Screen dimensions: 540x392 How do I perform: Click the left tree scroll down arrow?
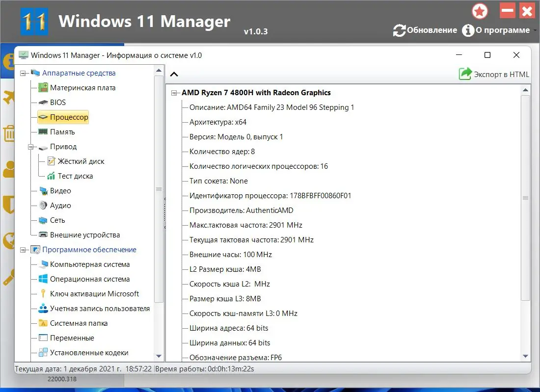pyautogui.click(x=159, y=356)
